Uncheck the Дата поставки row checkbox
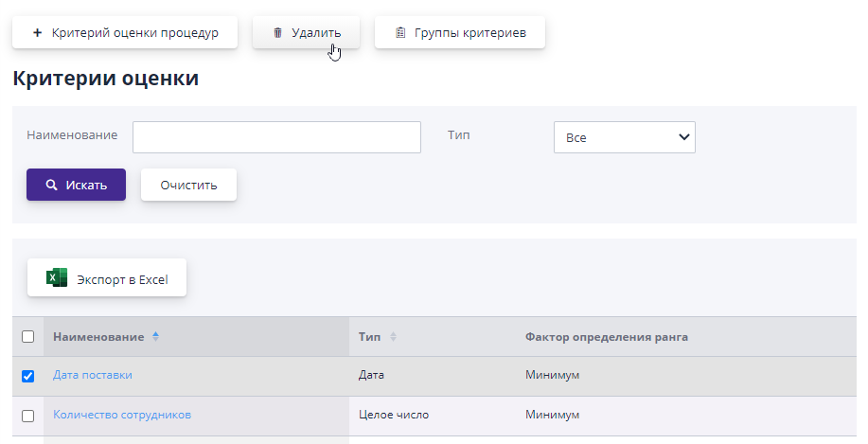Image resolution: width=868 pixels, height=444 pixels. [x=27, y=376]
